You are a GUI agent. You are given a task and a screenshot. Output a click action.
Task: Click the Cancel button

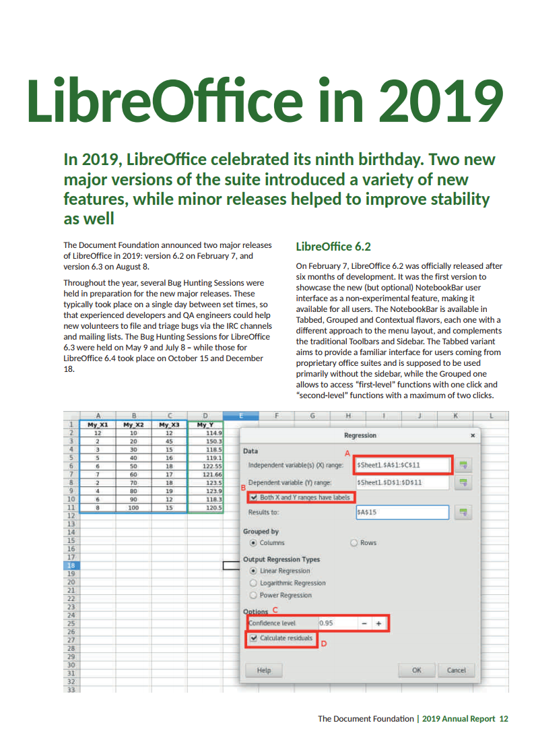pyautogui.click(x=456, y=670)
